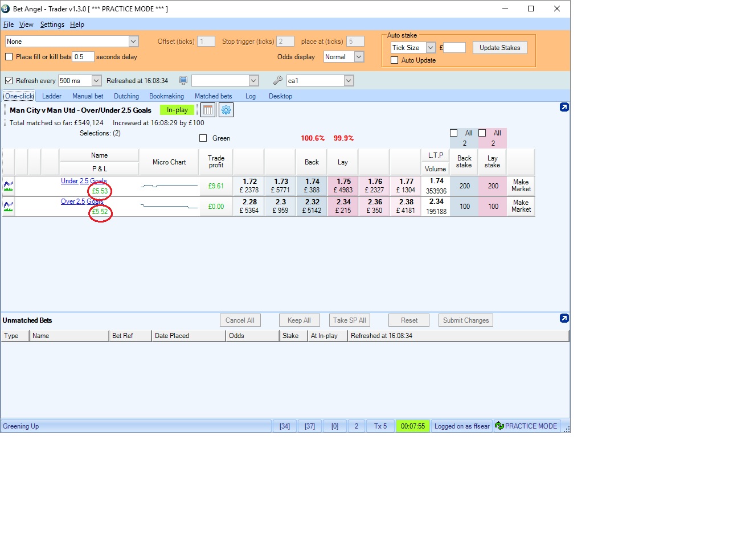Switch to the Ladder tab

tap(51, 96)
